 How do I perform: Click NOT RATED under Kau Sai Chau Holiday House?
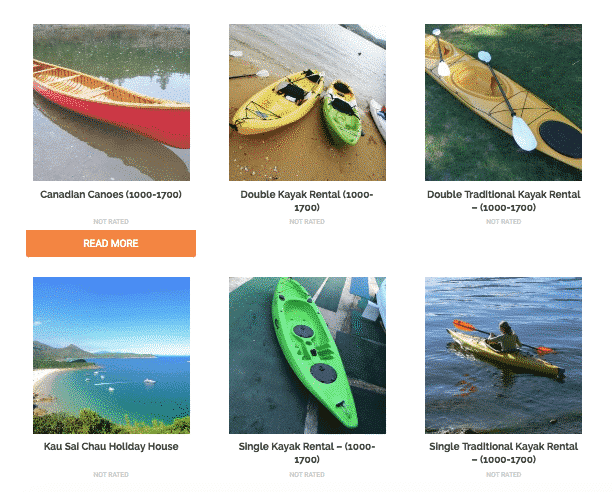coord(111,475)
